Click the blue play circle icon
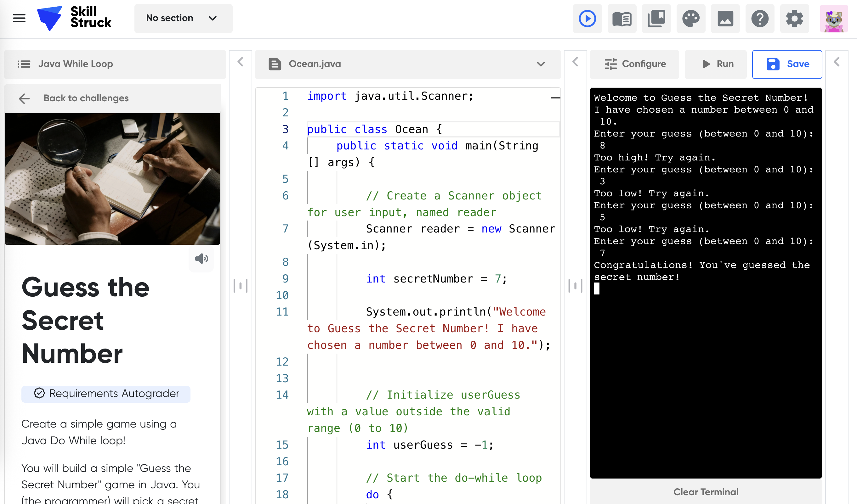The height and width of the screenshot is (504, 857). pos(587,19)
